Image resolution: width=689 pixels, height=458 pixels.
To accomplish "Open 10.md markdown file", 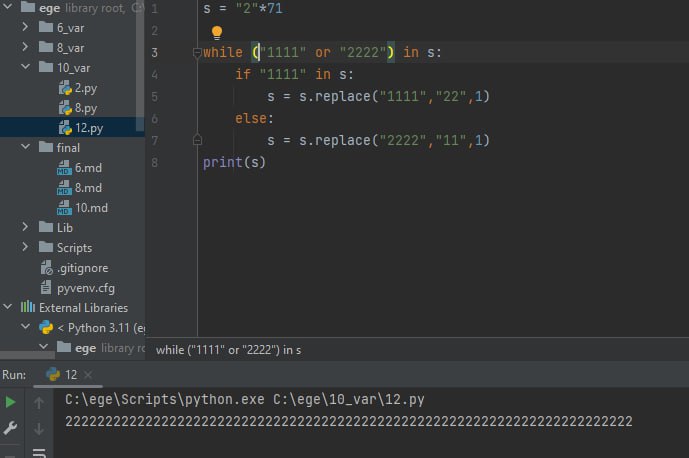I will point(83,208).
